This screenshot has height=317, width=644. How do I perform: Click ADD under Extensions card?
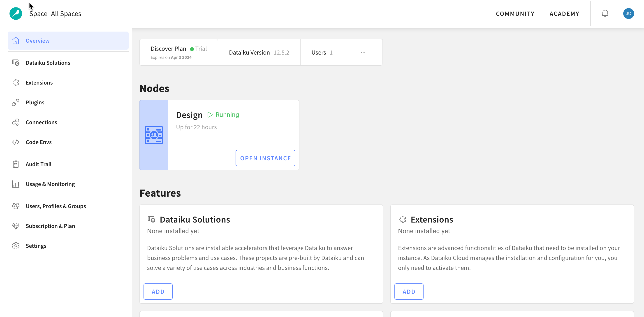pos(408,292)
